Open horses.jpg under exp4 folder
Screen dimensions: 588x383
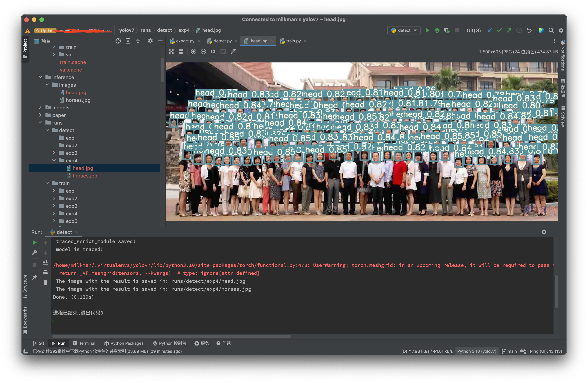pos(85,176)
